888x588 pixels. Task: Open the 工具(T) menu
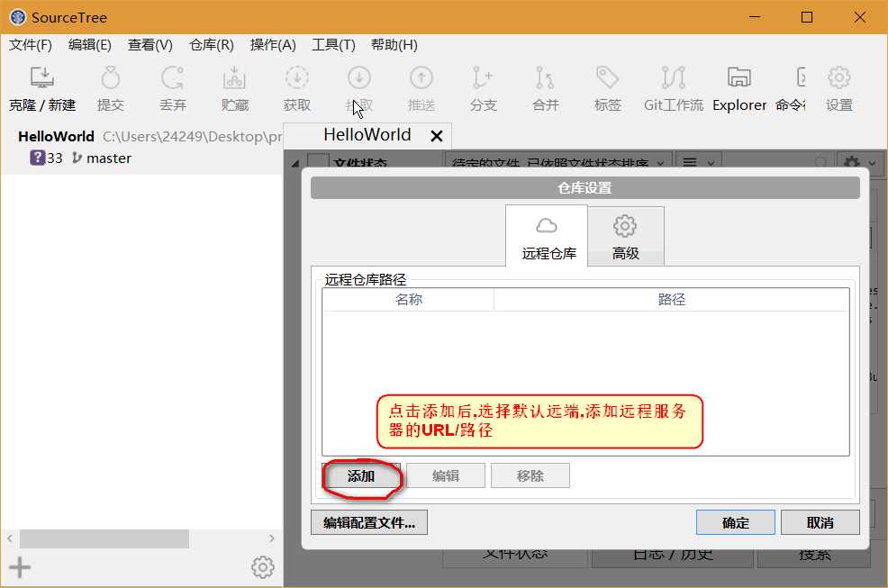click(x=333, y=45)
